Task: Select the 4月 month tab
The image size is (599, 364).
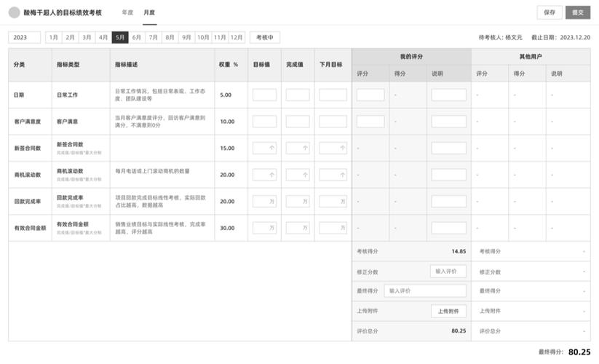Action: pos(103,37)
